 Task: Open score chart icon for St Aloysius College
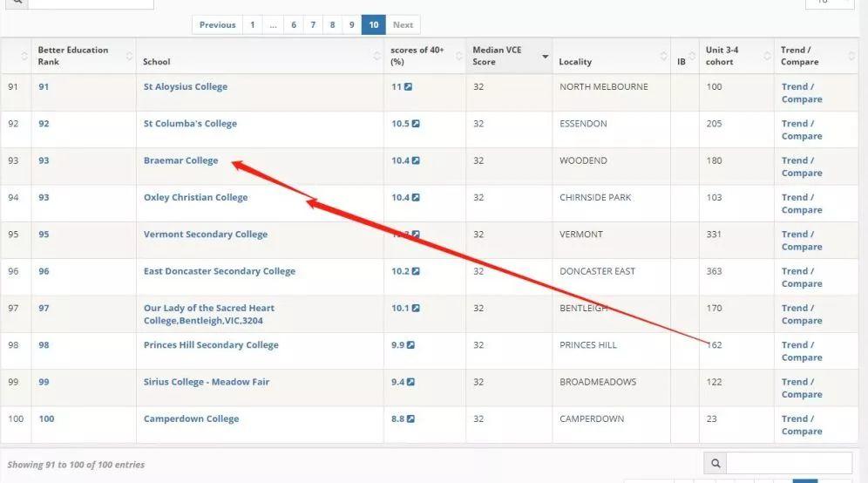(408, 87)
